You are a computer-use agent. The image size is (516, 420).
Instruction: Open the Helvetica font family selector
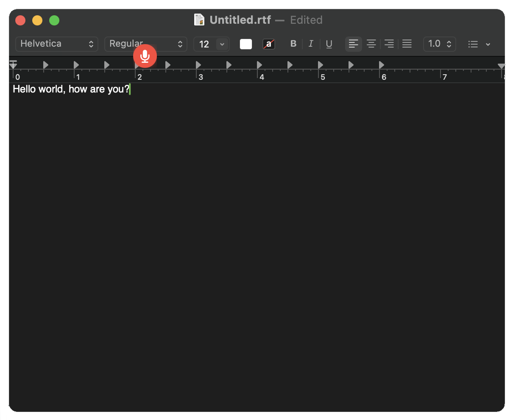click(56, 44)
